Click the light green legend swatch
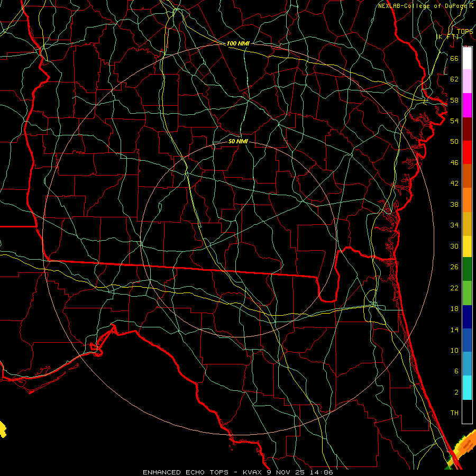 [x=467, y=293]
